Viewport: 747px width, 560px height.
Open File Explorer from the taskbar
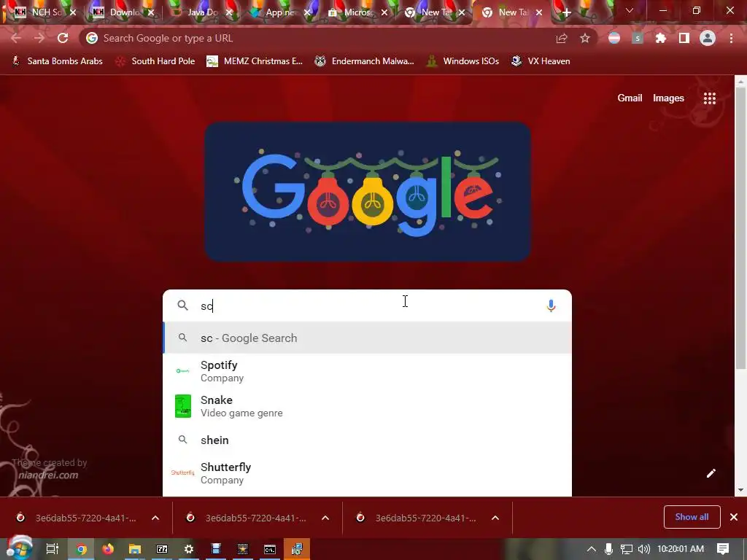click(x=135, y=549)
